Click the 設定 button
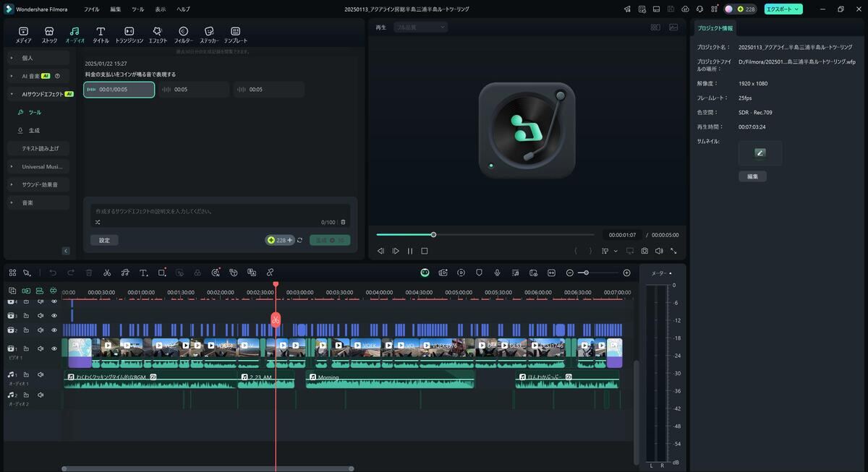 [x=104, y=240]
